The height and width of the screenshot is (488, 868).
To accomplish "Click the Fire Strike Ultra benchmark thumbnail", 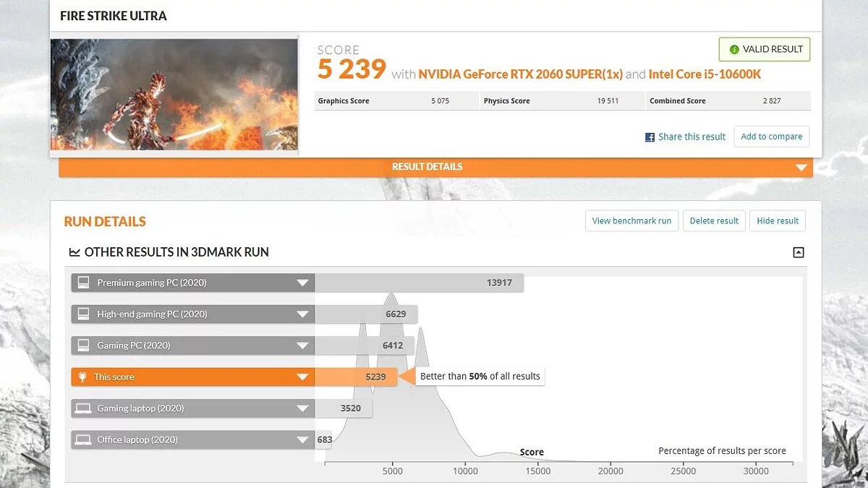I will 174,94.
